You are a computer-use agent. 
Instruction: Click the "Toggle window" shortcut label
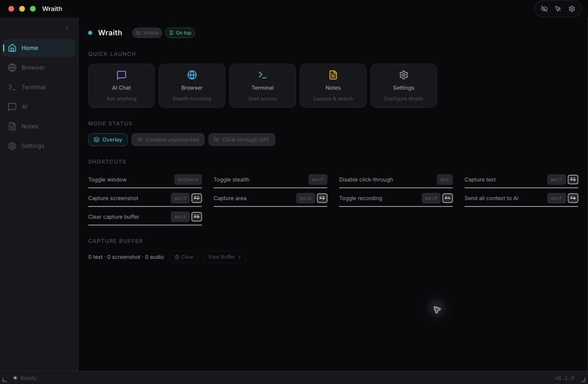[107, 179]
